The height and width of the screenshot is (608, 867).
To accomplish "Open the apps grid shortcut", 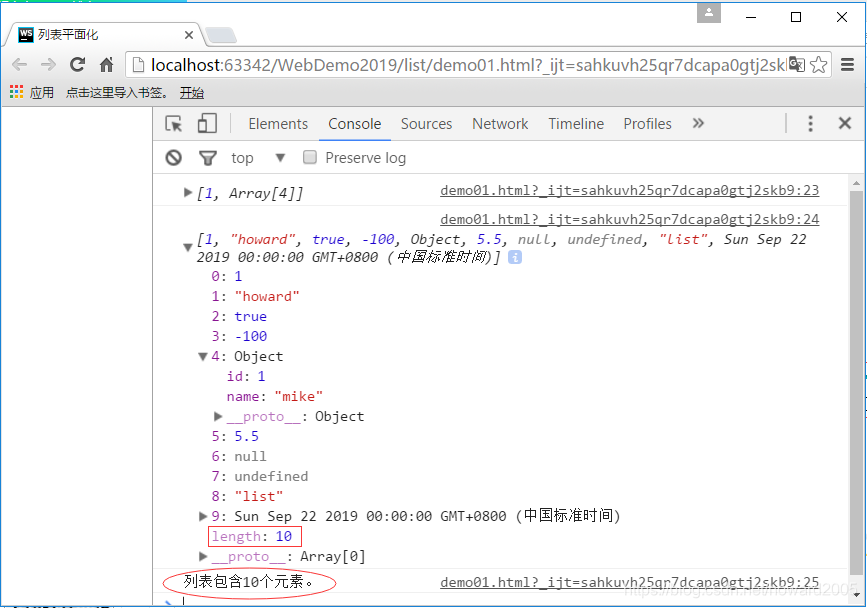I will click(16, 92).
